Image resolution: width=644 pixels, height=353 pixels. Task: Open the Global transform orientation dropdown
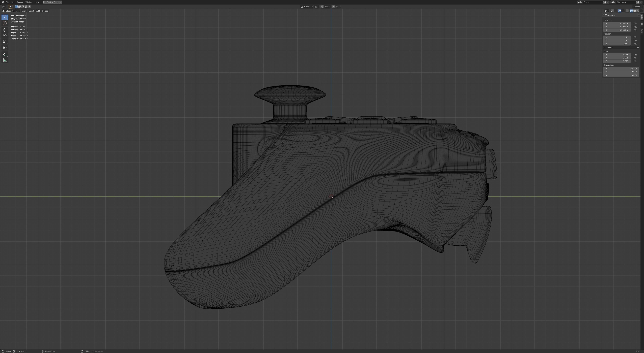(307, 7)
